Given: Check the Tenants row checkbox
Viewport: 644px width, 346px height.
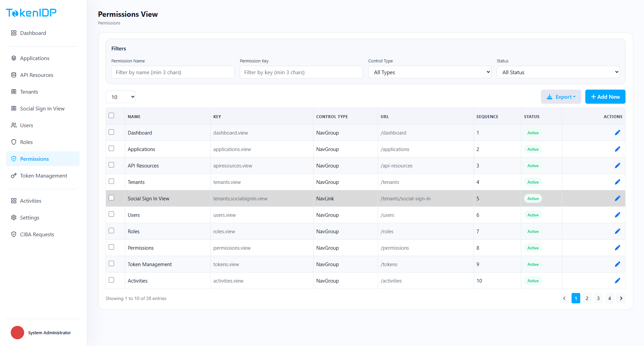Looking at the screenshot, I should pos(111,181).
